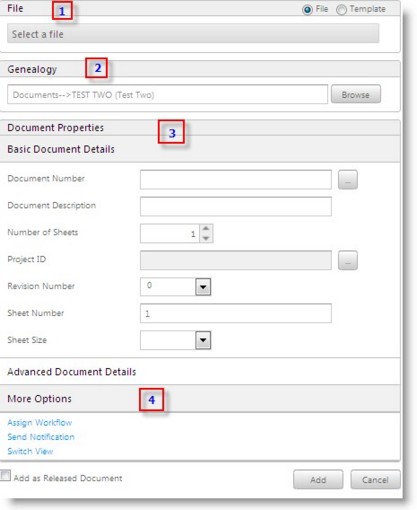
Task: Click the Add button
Action: (318, 480)
